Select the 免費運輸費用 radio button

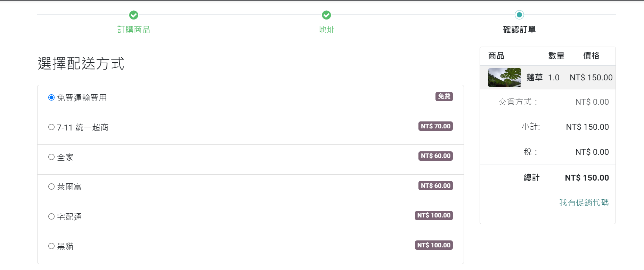51,97
